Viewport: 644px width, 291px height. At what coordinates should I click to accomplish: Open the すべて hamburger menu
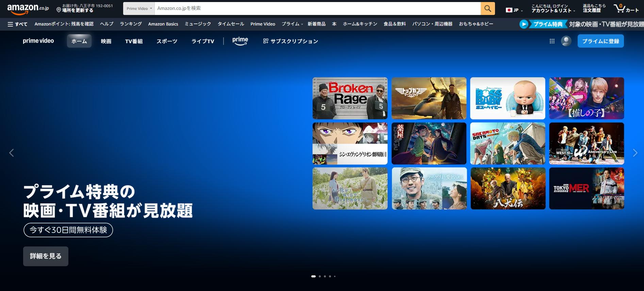point(17,24)
